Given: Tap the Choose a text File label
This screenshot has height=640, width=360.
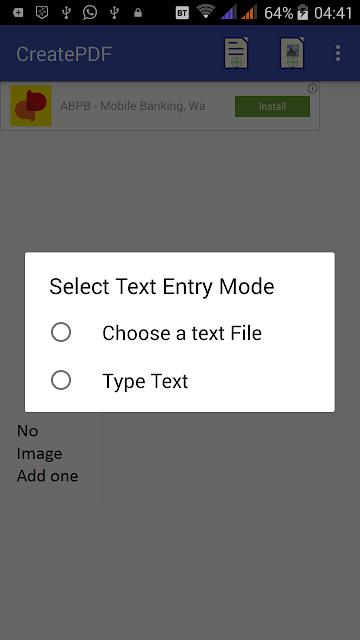Looking at the screenshot, I should click(182, 333).
